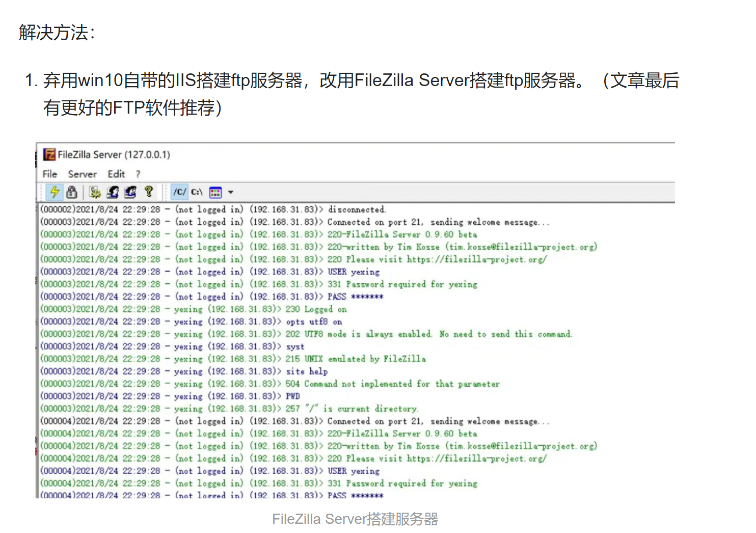Toggle the /C/ display mode button
The height and width of the screenshot is (533, 756).
[180, 192]
